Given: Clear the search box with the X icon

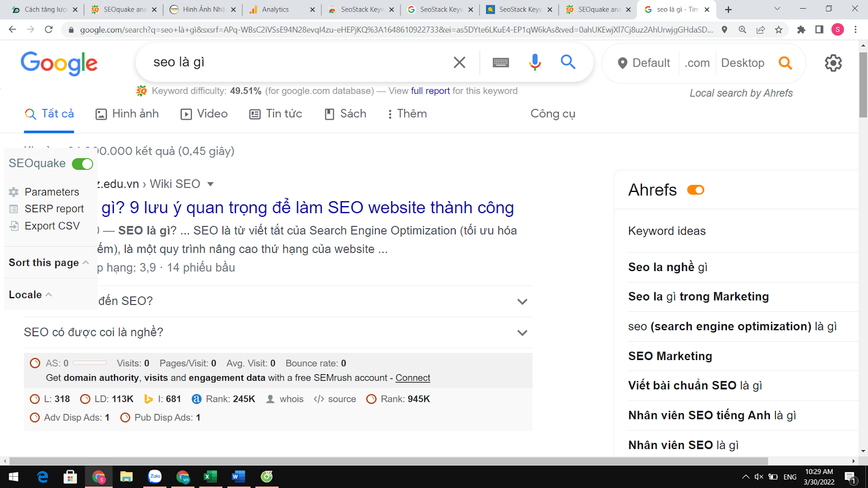Looking at the screenshot, I should [x=459, y=62].
